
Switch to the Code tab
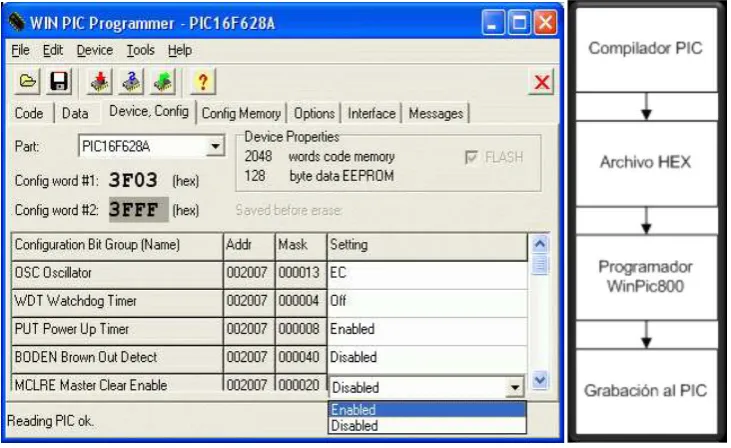coord(29,113)
